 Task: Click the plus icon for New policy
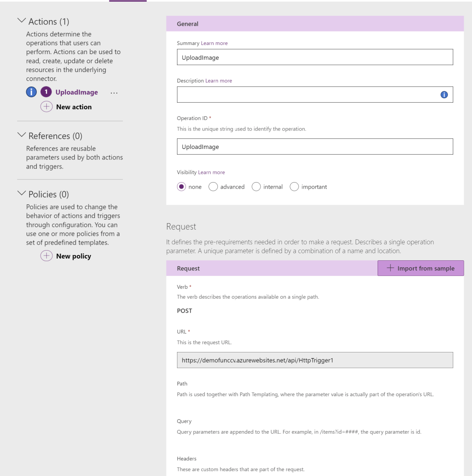(46, 256)
